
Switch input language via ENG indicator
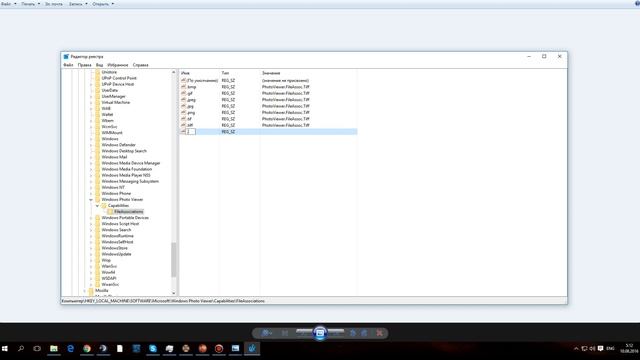tap(611, 349)
